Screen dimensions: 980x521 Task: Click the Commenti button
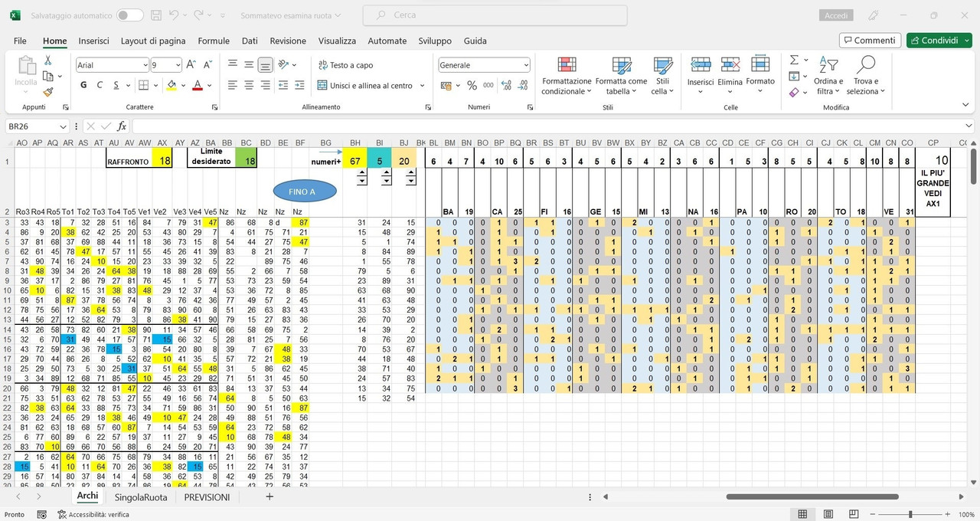pos(870,41)
